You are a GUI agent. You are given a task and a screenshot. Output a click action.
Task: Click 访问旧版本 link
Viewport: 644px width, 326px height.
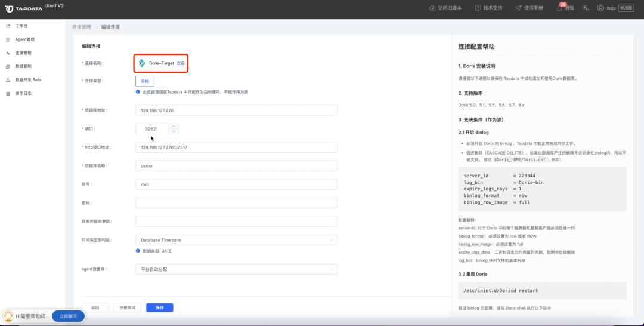coord(450,8)
